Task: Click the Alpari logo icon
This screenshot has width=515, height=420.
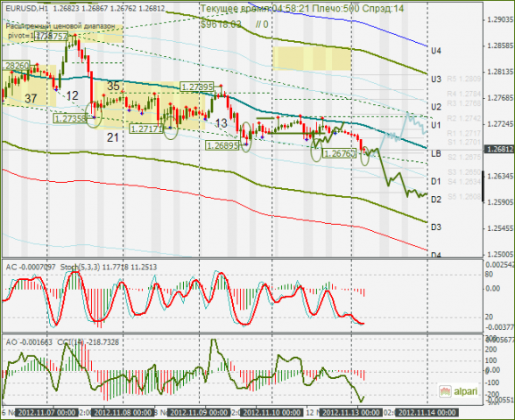Action: click(446, 391)
